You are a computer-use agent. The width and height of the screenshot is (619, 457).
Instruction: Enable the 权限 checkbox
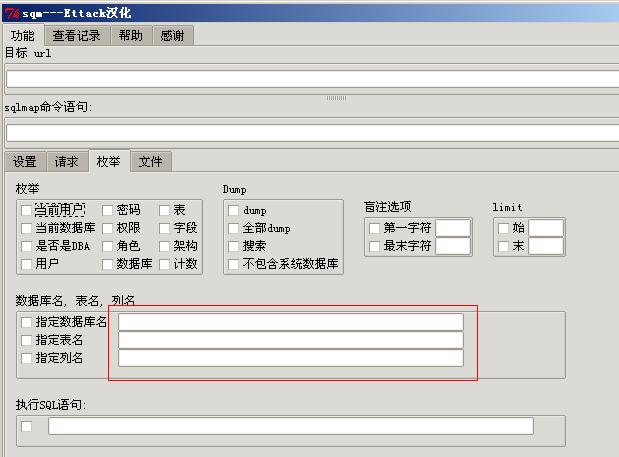point(107,228)
